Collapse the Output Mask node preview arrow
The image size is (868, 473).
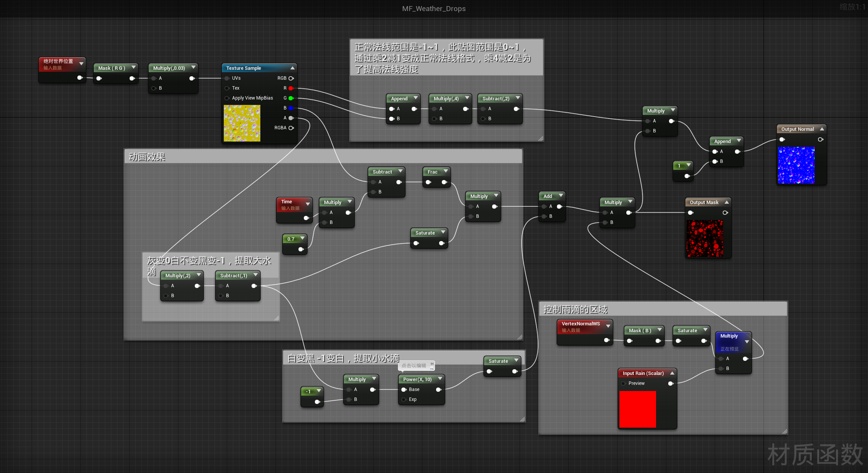coord(727,202)
